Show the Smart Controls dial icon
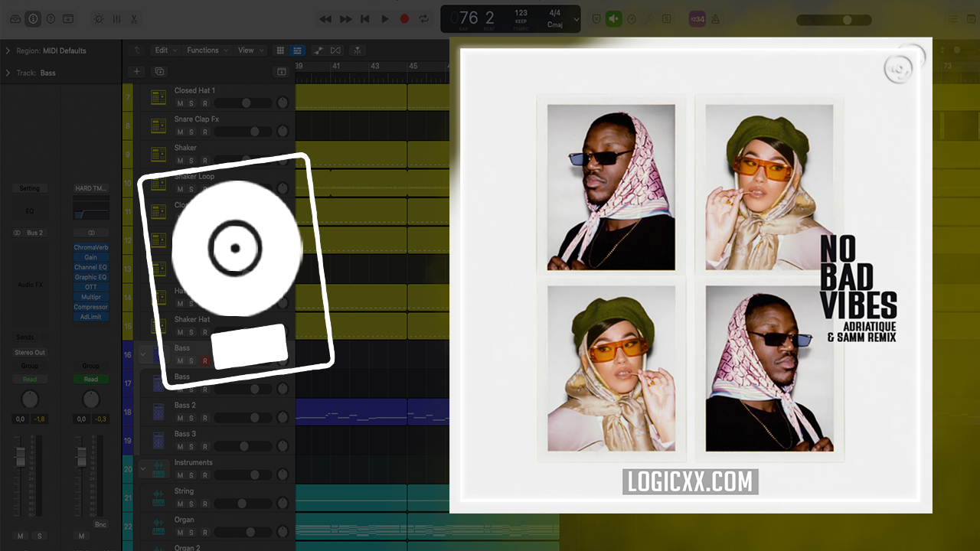The width and height of the screenshot is (980, 551). (x=99, y=19)
